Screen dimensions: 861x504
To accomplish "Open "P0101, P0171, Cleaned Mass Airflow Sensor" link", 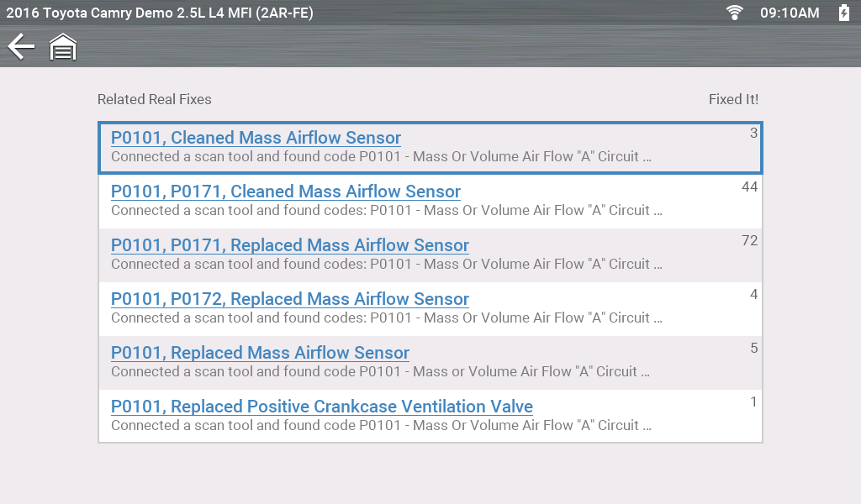I will point(286,192).
